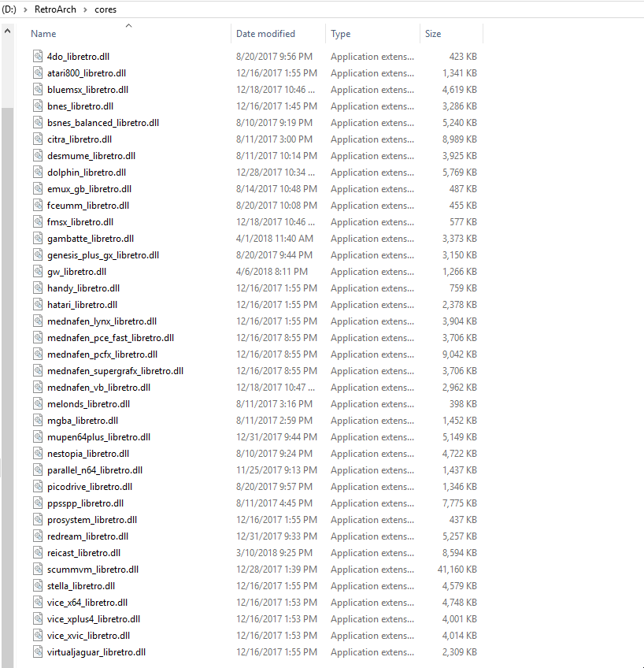Select the hatari_libretro.dll file icon
The height and width of the screenshot is (668, 644).
(x=38, y=305)
